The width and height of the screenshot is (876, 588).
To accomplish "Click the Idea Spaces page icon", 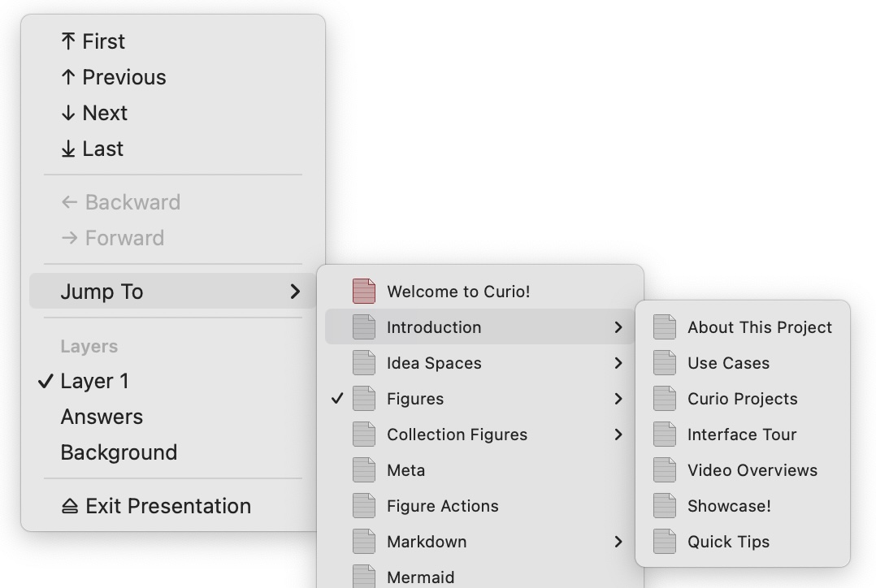I will coord(364,363).
